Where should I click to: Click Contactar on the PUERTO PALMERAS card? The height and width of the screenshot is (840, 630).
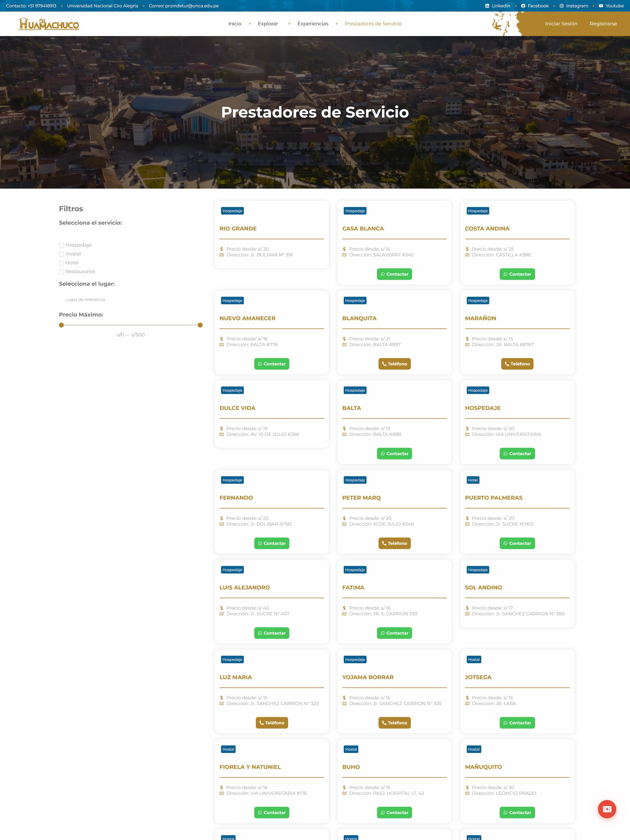[x=517, y=543]
